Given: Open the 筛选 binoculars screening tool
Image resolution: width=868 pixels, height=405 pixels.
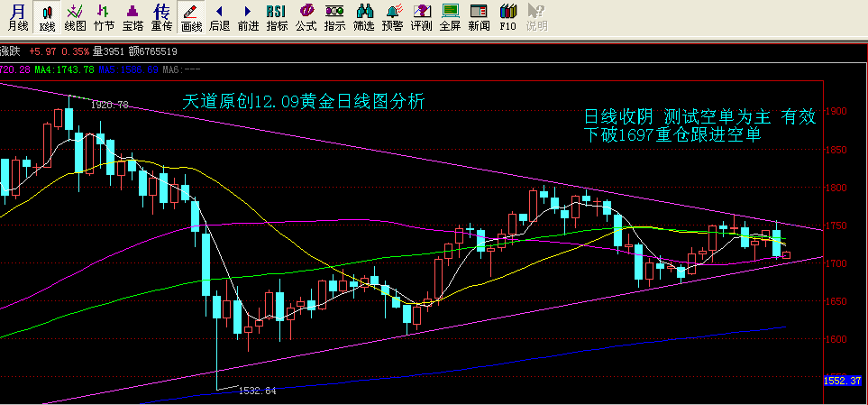Looking at the screenshot, I should 364,18.
